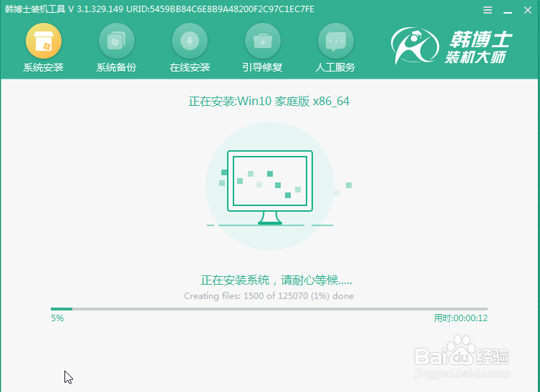The height and width of the screenshot is (392, 540).
Task: Open the 人工服务 support chat icon
Action: pos(335,41)
